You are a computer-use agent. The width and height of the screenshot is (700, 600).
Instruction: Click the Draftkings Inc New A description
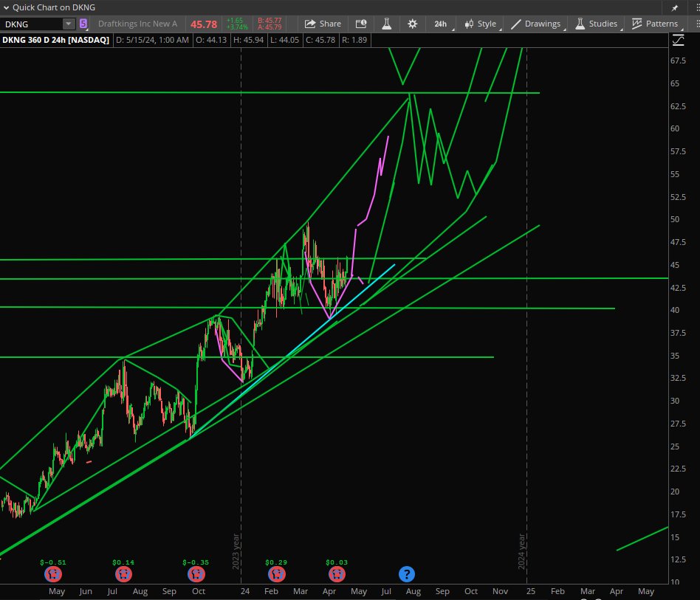tap(137, 24)
